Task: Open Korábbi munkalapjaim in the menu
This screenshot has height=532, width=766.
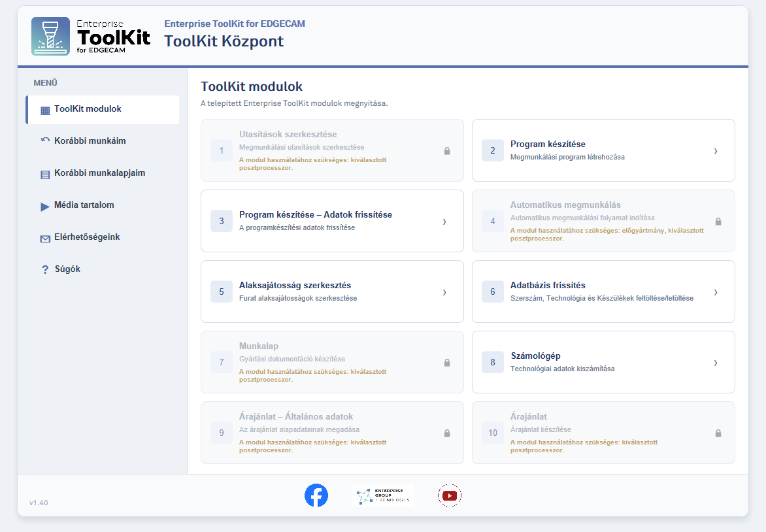Action: point(103,173)
